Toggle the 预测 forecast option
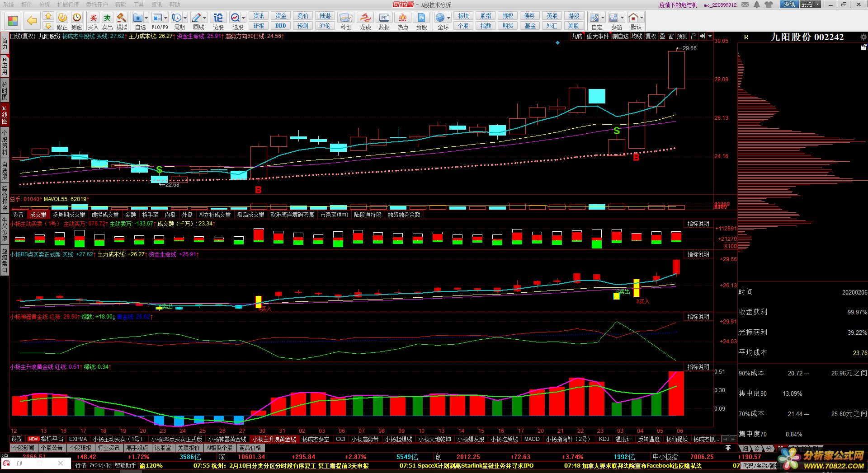The width and height of the screenshot is (868, 473). (682, 36)
